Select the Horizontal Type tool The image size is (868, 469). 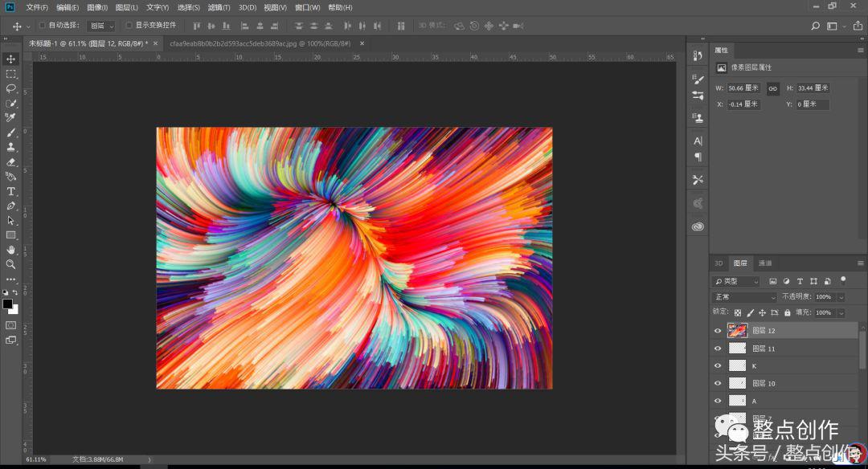click(11, 191)
